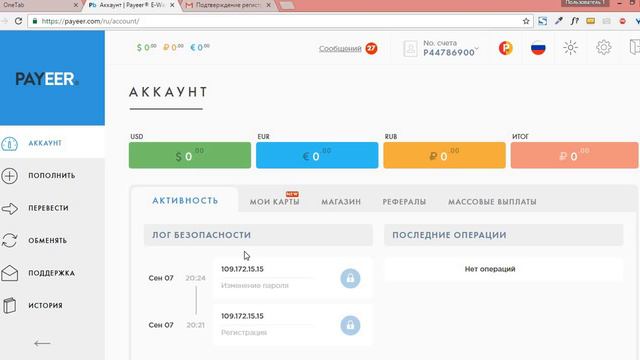640x360 pixels.
Task: Switch to the Рефералы tab
Action: 404,202
